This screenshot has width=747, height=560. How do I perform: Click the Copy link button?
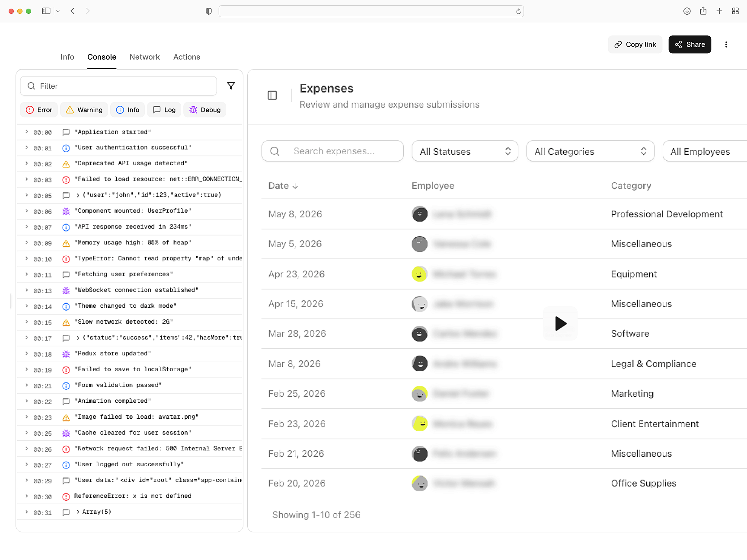635,45
